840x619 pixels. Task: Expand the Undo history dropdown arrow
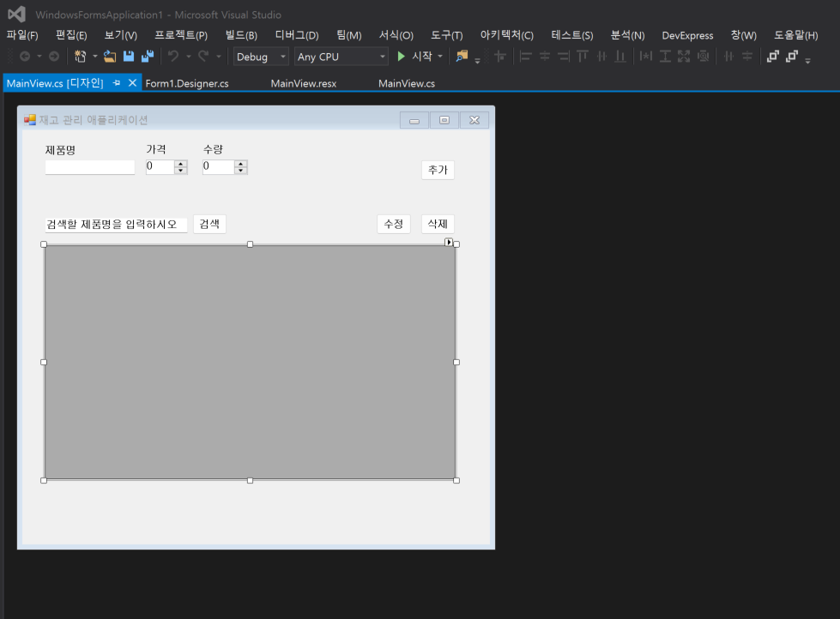pos(189,57)
